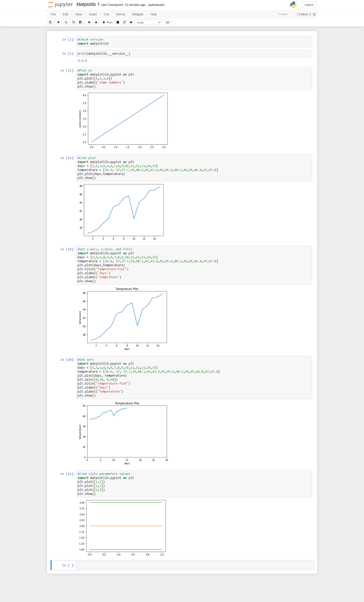The image size is (364, 602).
Task: Cut the selected cell with scissors icon
Action: (x=66, y=22)
